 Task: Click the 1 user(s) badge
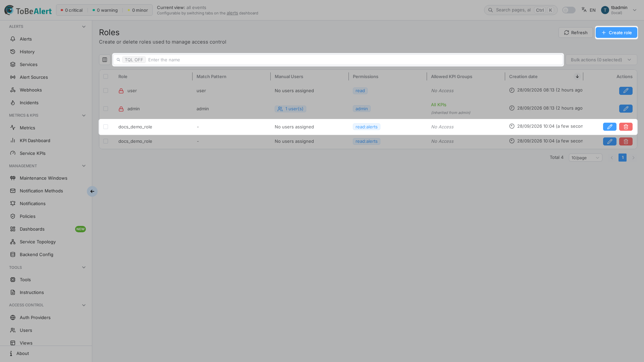coord(290,109)
